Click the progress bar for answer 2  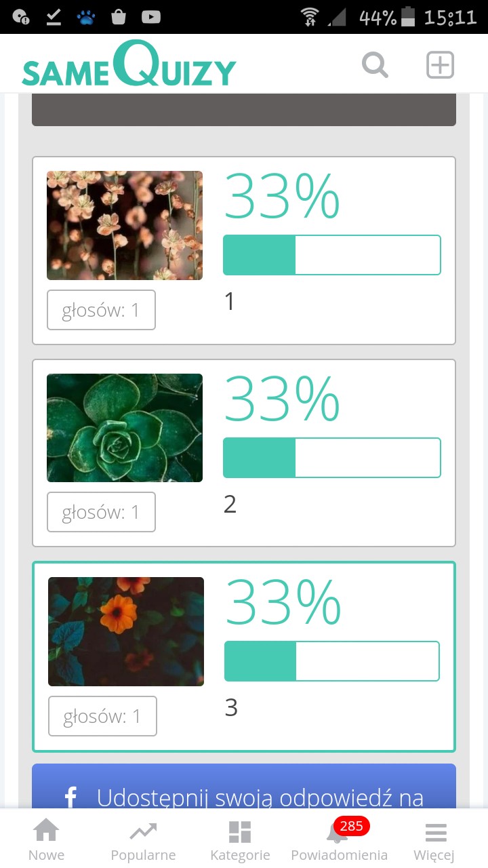pyautogui.click(x=332, y=458)
